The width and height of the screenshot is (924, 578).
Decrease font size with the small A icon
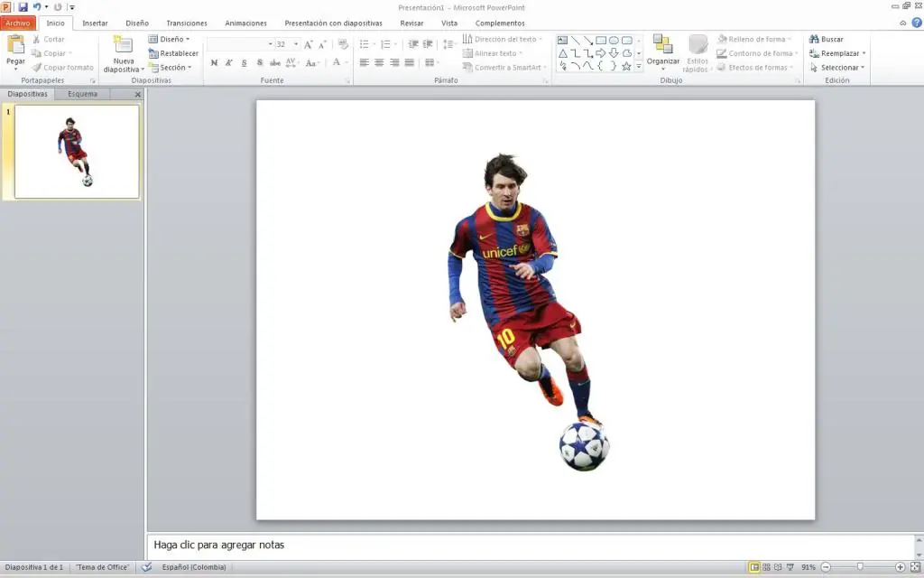(x=322, y=44)
